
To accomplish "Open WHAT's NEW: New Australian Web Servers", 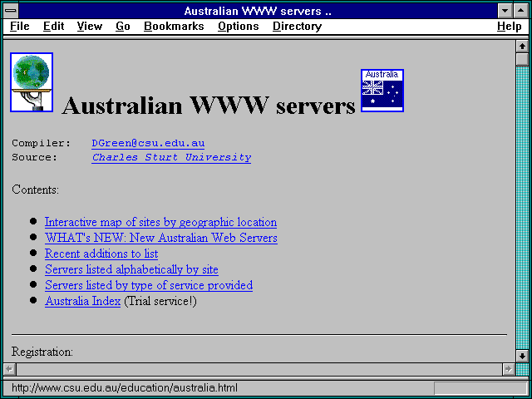I will pyautogui.click(x=161, y=238).
